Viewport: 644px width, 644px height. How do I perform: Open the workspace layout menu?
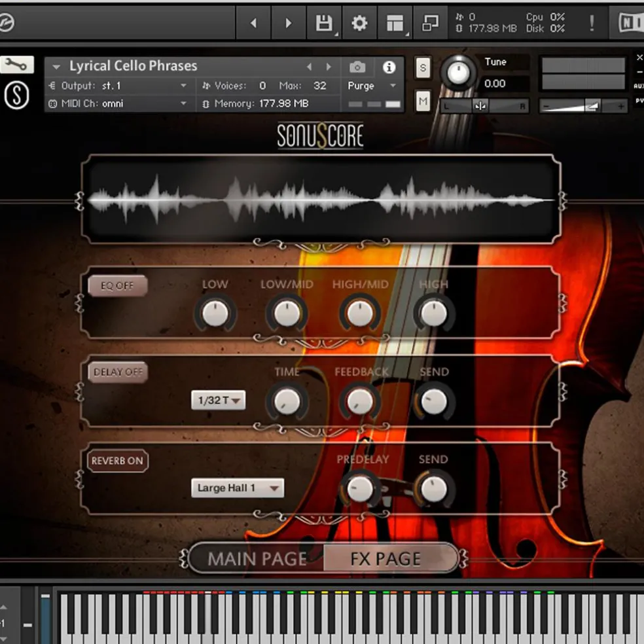[x=395, y=23]
